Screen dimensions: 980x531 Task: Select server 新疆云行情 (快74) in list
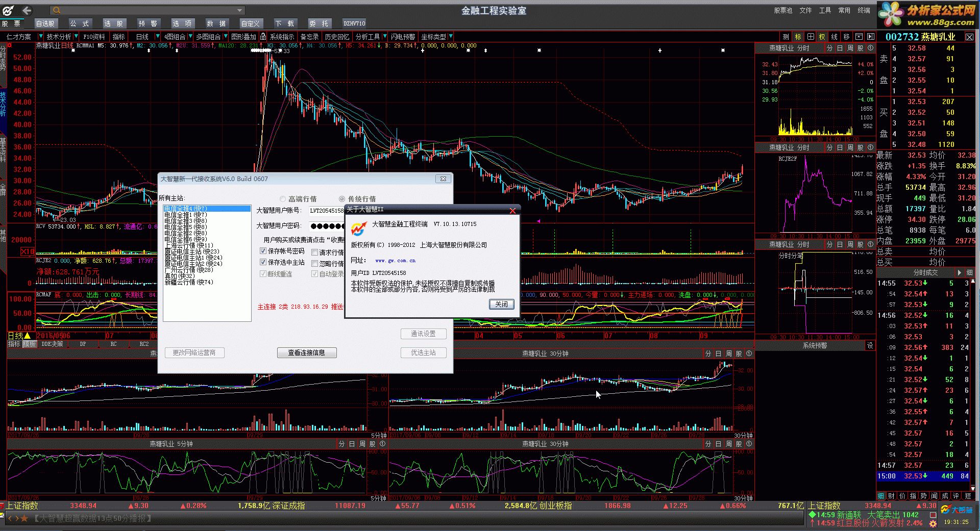pos(207,282)
